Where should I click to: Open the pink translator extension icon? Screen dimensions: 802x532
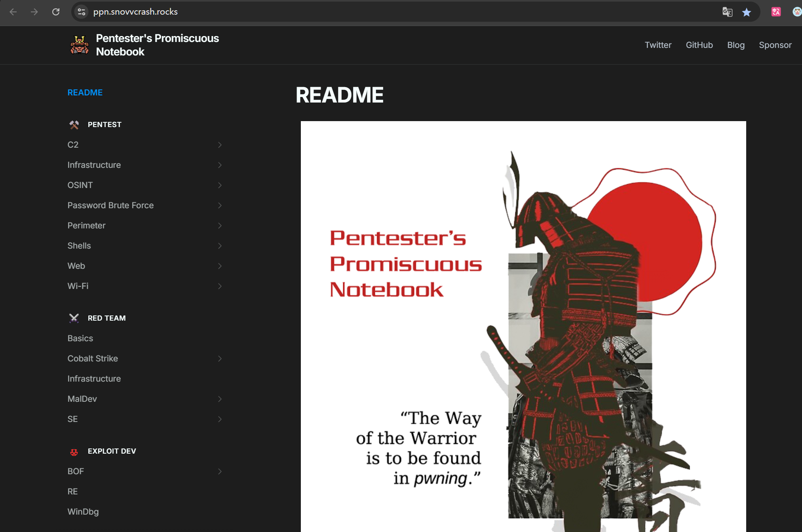(x=776, y=12)
